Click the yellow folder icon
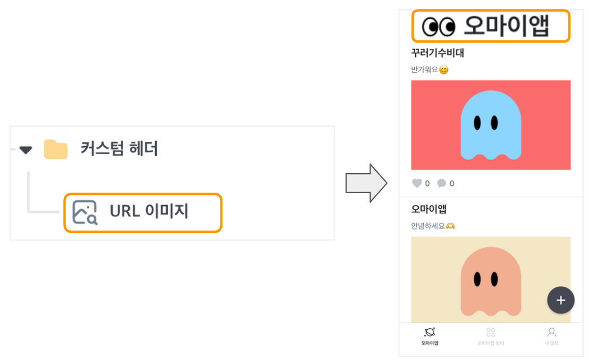 55,149
